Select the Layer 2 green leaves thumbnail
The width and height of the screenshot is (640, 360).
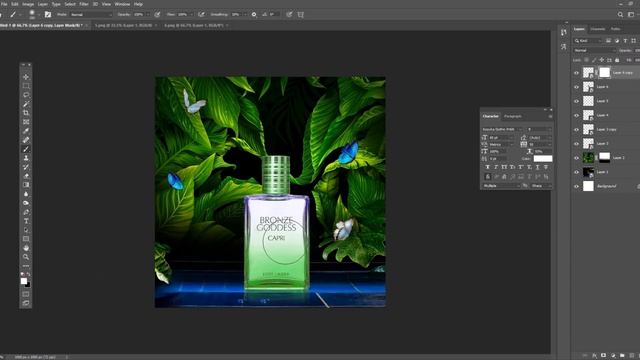[588, 158]
